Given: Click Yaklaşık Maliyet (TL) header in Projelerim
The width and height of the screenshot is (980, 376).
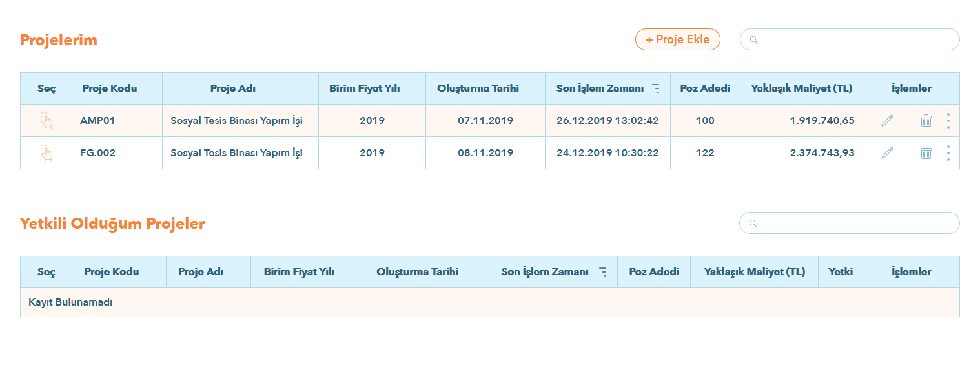Looking at the screenshot, I should point(801,89).
